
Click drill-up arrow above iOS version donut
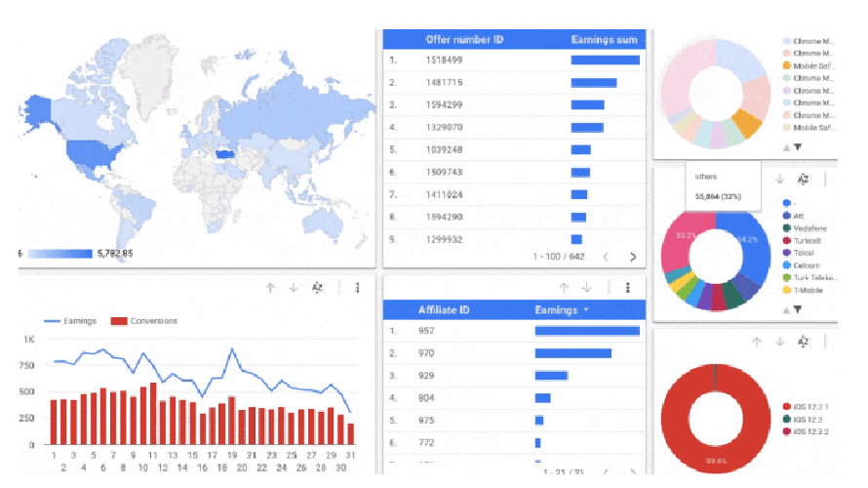(x=756, y=342)
